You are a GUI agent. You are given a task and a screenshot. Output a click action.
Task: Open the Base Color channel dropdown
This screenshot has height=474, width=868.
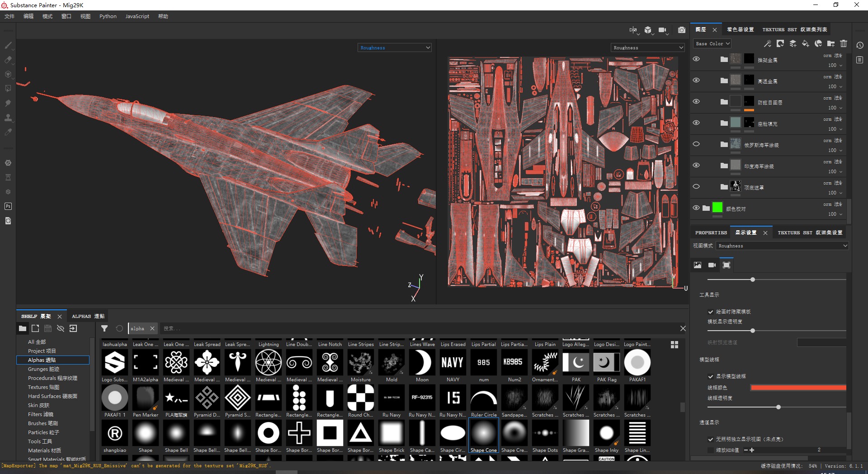click(712, 43)
